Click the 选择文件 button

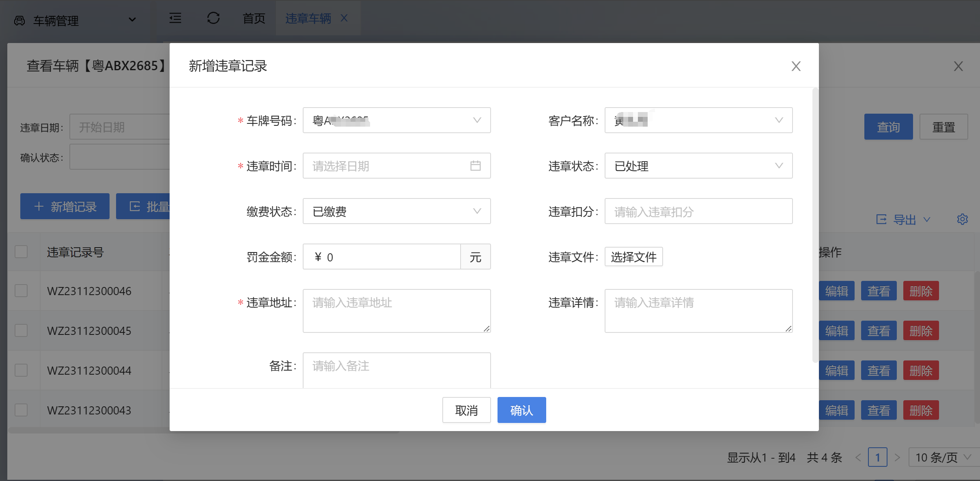click(633, 257)
